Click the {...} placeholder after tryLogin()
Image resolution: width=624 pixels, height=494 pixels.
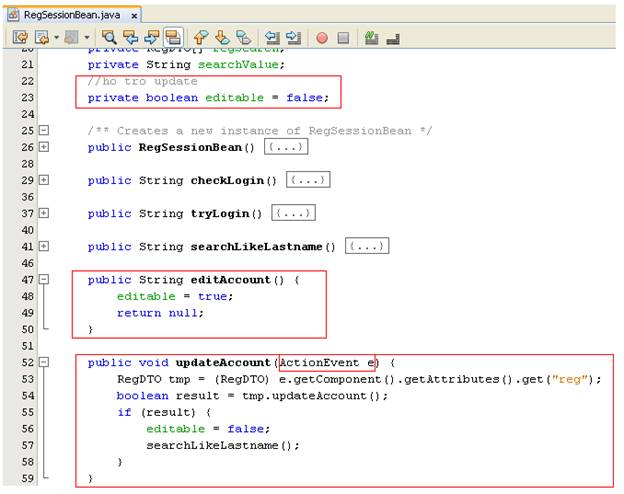click(x=293, y=213)
